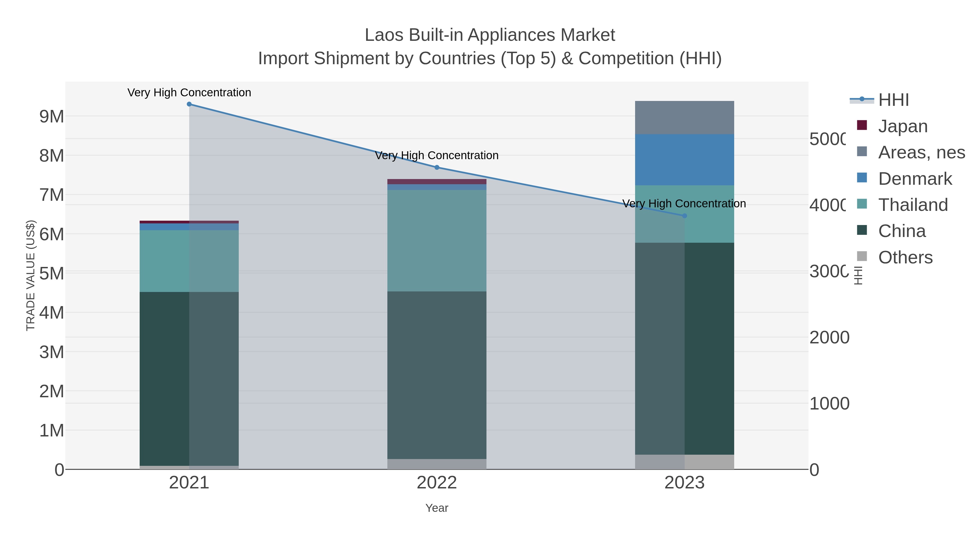
Task: Click the Denmark segment of the 2023 bar
Action: point(684,160)
